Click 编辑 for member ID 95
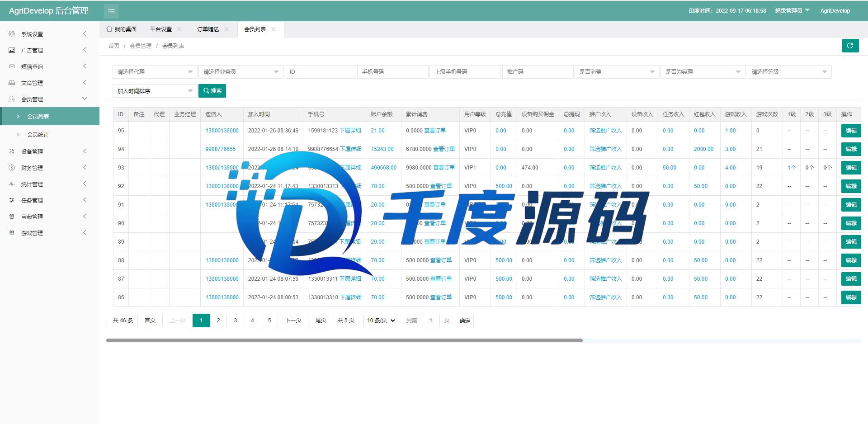Image resolution: width=868 pixels, height=424 pixels. tap(851, 131)
